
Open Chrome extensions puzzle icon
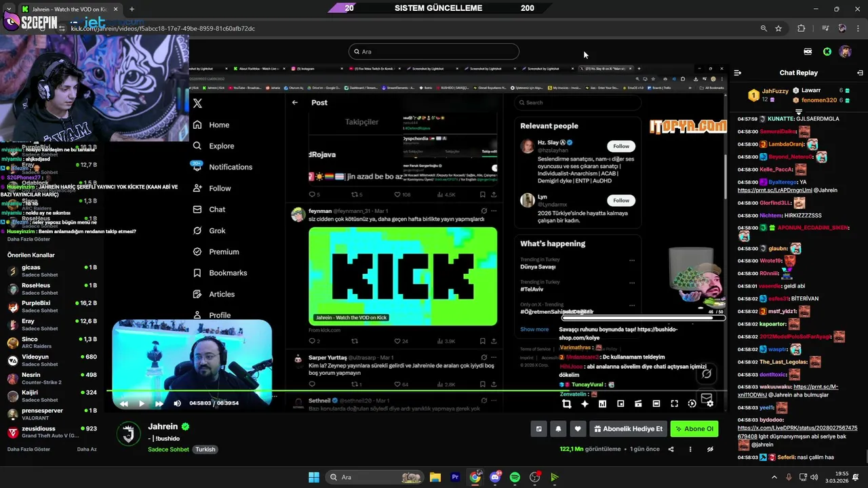(x=802, y=28)
